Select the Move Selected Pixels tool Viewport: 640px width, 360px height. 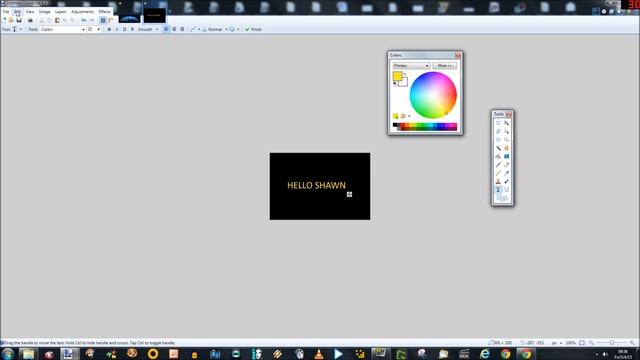point(507,123)
